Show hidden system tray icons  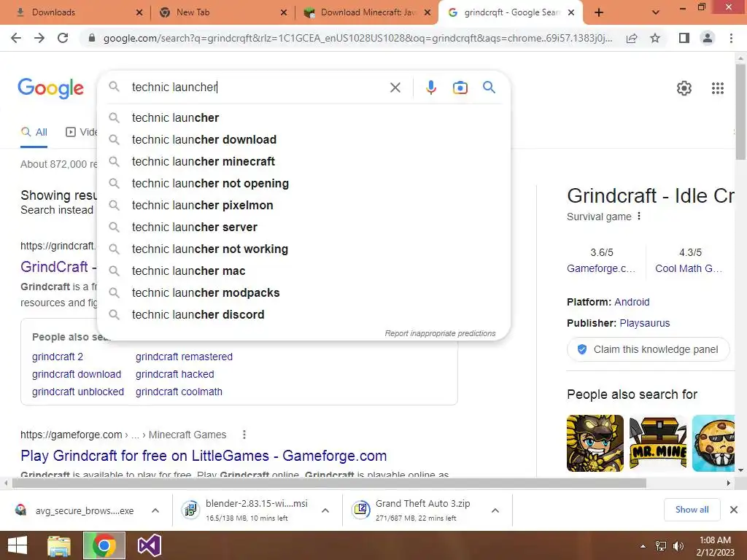(x=643, y=546)
